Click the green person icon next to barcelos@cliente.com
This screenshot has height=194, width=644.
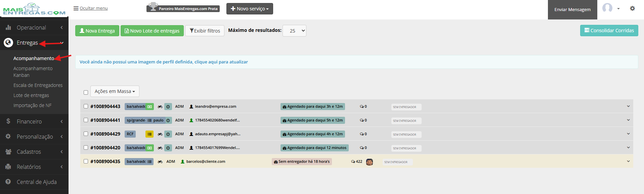[182, 162]
